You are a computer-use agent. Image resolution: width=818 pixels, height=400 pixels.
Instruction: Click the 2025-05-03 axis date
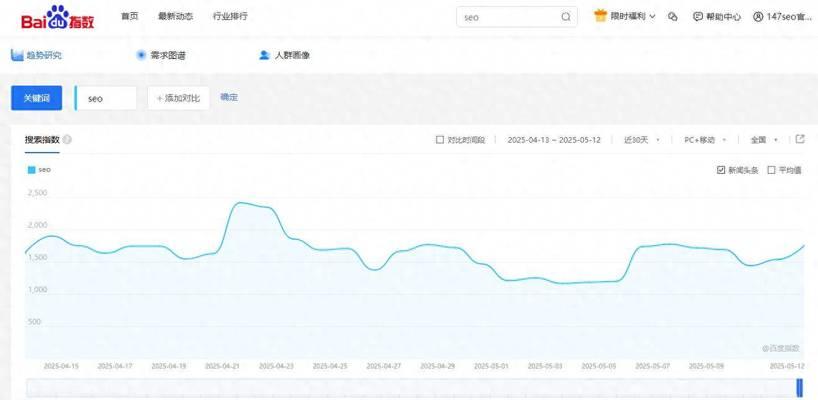(545, 366)
